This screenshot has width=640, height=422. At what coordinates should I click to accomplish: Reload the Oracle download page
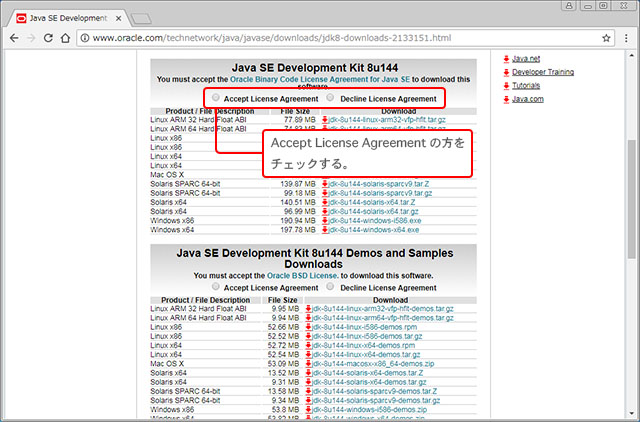click(x=48, y=38)
